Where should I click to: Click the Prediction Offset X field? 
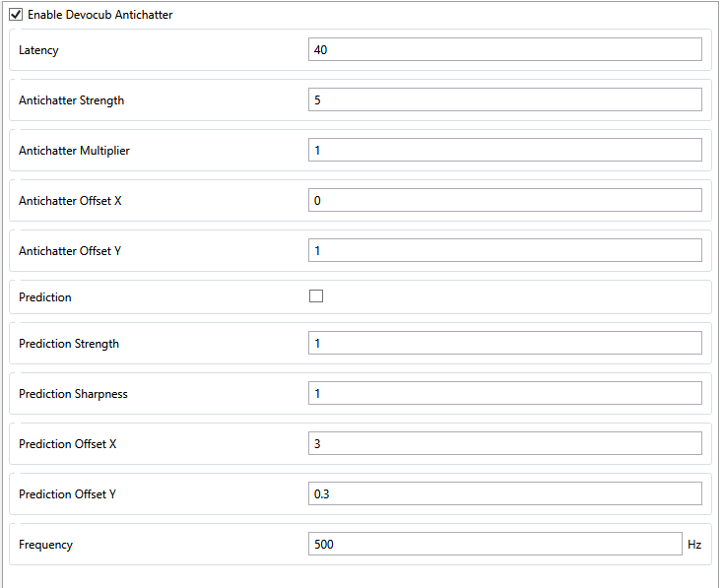(x=504, y=444)
